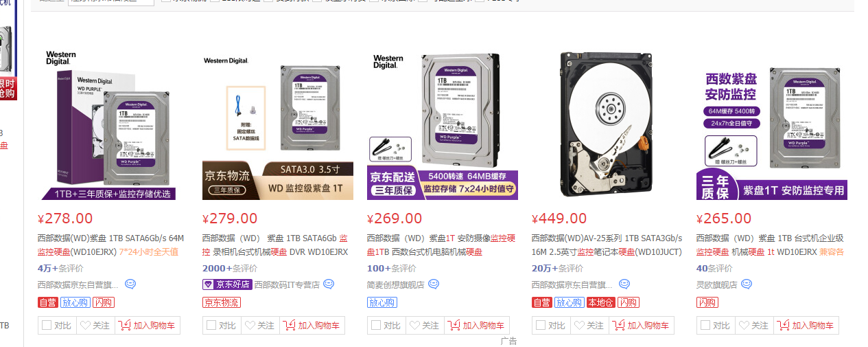Open the WD10JUCT AV-25 series product title
This screenshot has height=347, width=868.
(x=607, y=245)
